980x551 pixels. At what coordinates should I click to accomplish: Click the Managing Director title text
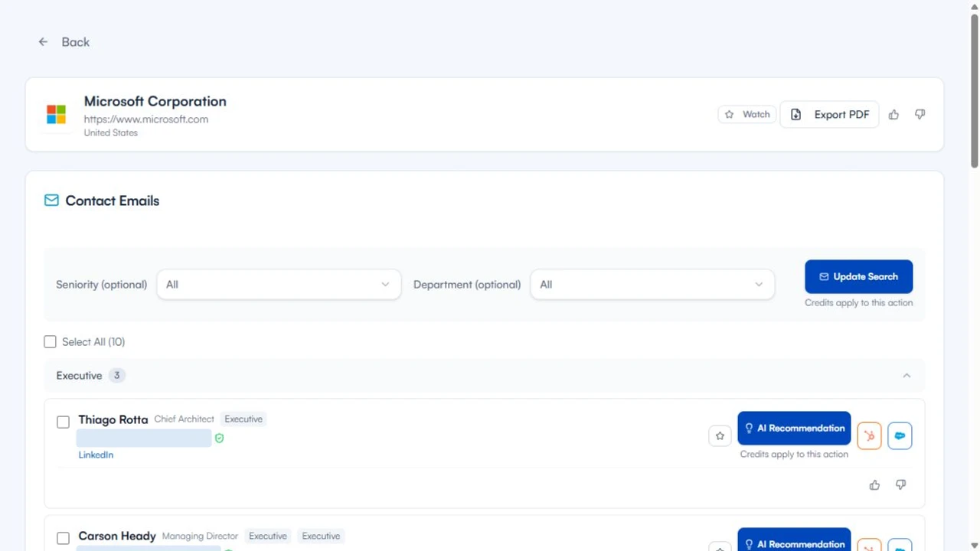point(200,536)
